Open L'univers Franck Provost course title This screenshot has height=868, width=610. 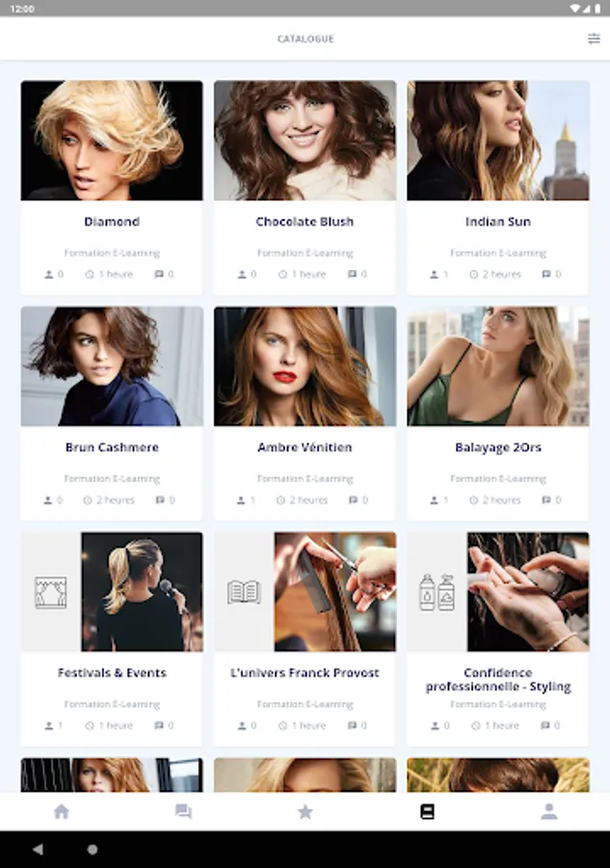tap(305, 672)
